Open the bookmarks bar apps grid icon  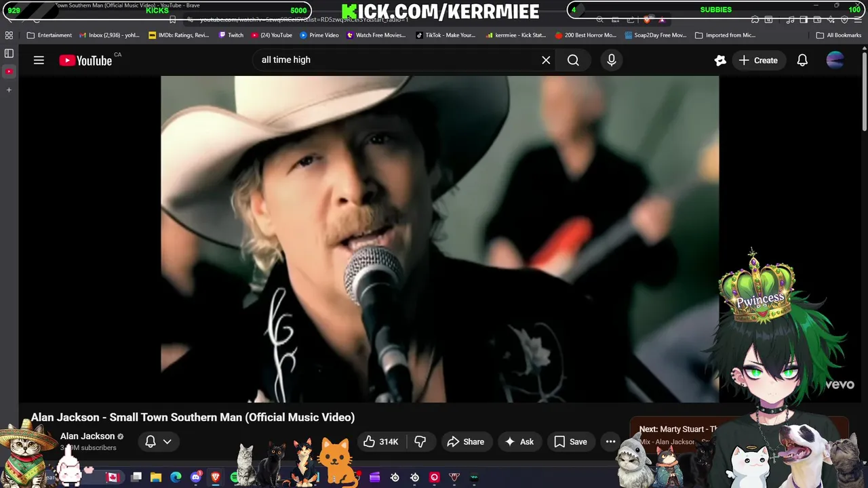pos(9,35)
